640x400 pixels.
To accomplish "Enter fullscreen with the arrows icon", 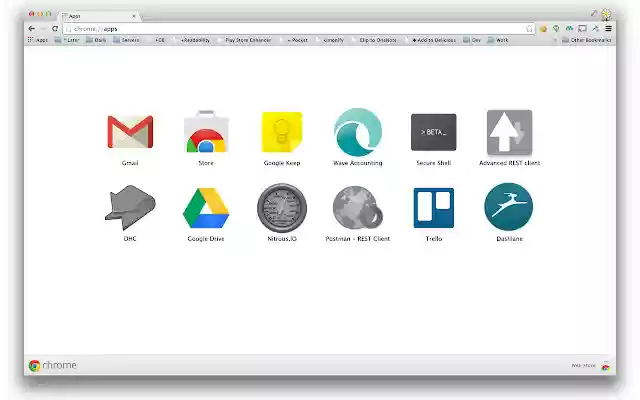I will point(594,13).
